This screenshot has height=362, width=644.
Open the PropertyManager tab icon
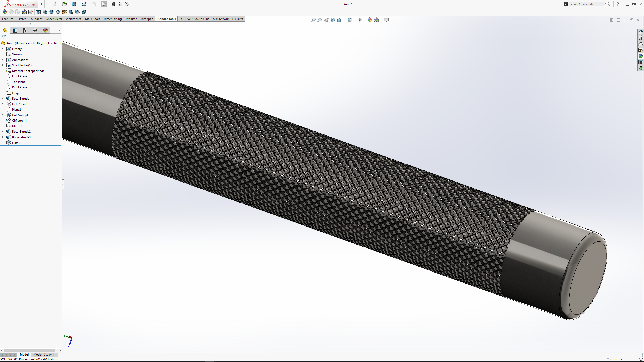tap(15, 30)
